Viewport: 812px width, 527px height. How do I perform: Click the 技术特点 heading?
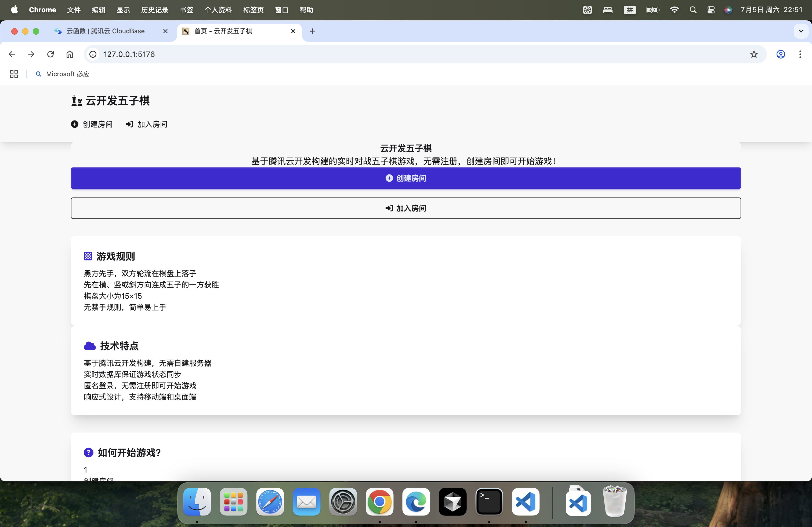119,346
